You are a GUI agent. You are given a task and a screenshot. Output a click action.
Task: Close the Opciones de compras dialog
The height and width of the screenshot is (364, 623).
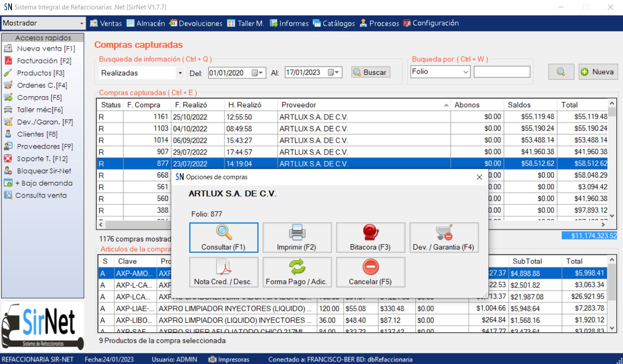click(x=479, y=177)
